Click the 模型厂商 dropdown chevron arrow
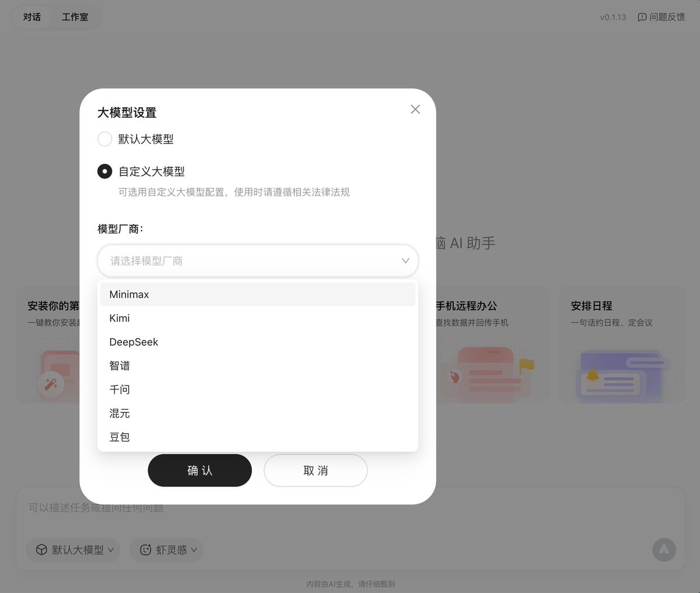700x593 pixels. click(405, 261)
